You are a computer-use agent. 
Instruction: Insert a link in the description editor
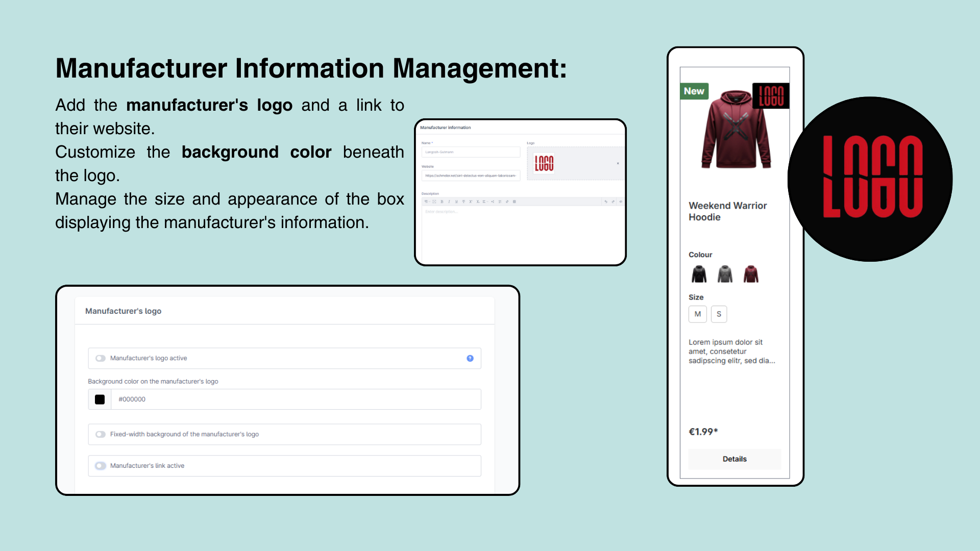(507, 202)
